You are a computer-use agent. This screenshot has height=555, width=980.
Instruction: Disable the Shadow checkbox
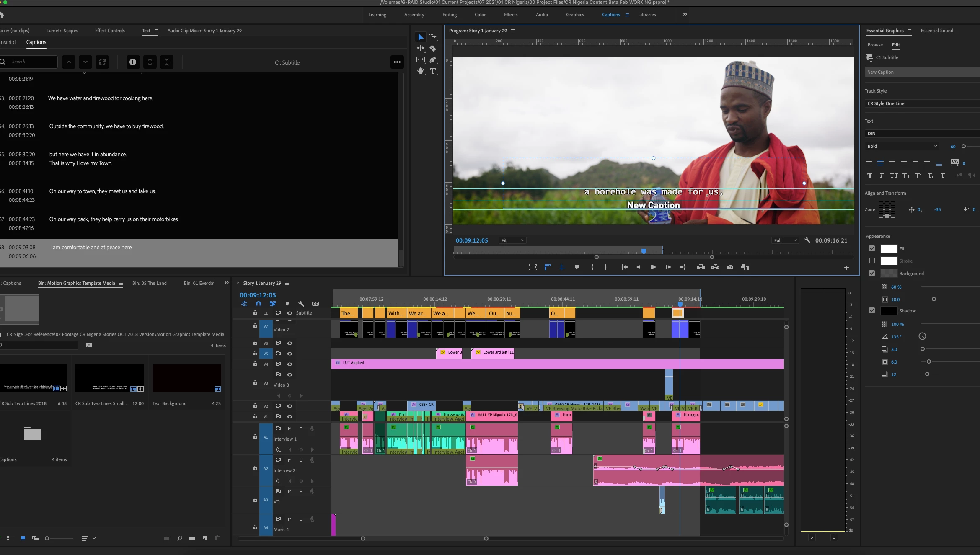click(x=872, y=310)
